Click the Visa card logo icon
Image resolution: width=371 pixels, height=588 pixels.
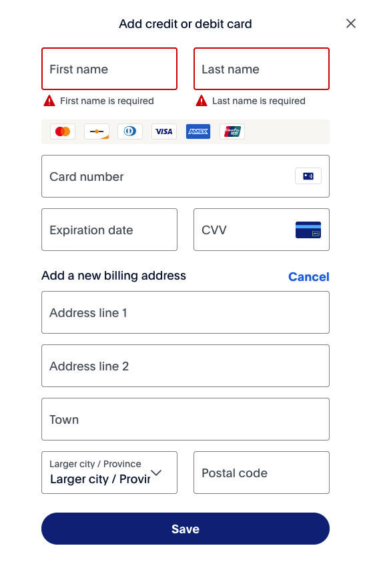[164, 131]
